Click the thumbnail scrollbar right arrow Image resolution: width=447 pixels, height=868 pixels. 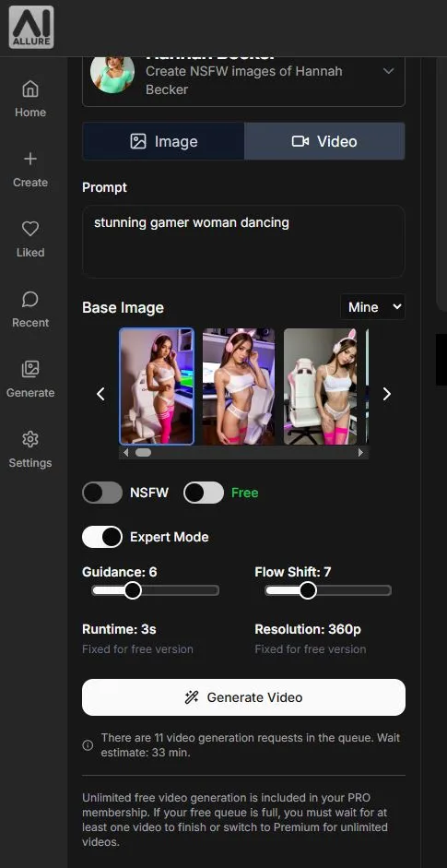pyautogui.click(x=360, y=452)
